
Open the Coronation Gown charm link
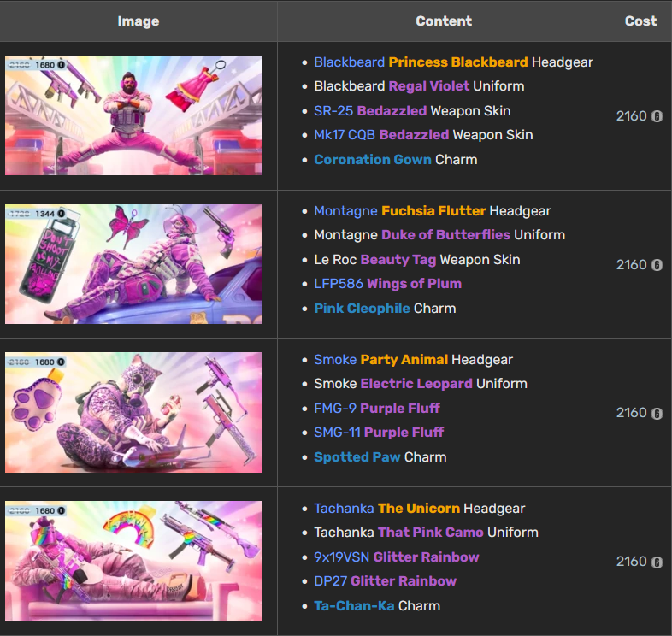(373, 160)
